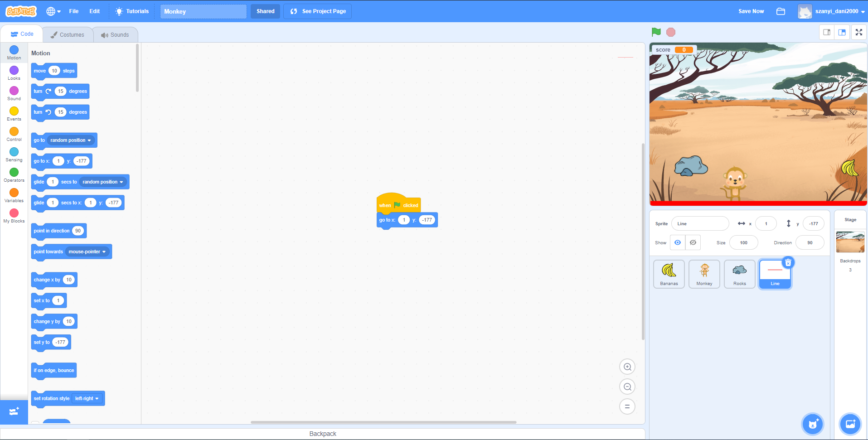Zoom out the code workspace
This screenshot has height=440, width=868.
(x=627, y=387)
